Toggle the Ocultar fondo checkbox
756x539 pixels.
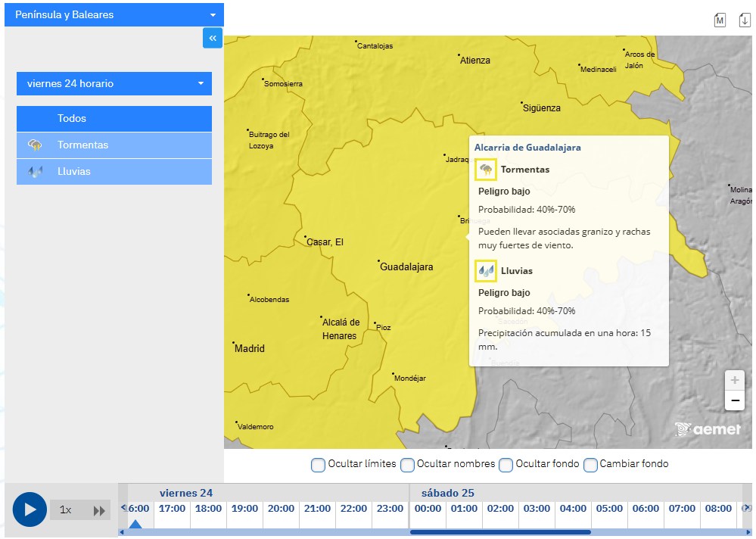point(506,464)
